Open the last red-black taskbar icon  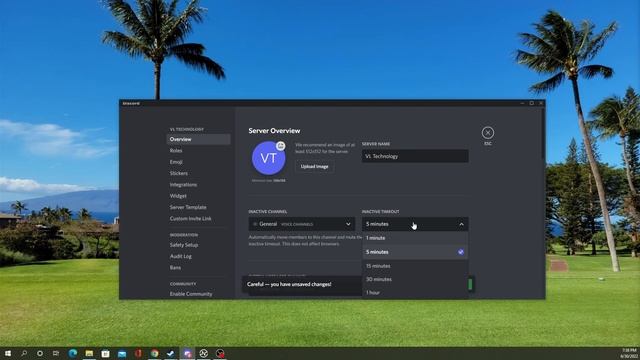click(220, 353)
